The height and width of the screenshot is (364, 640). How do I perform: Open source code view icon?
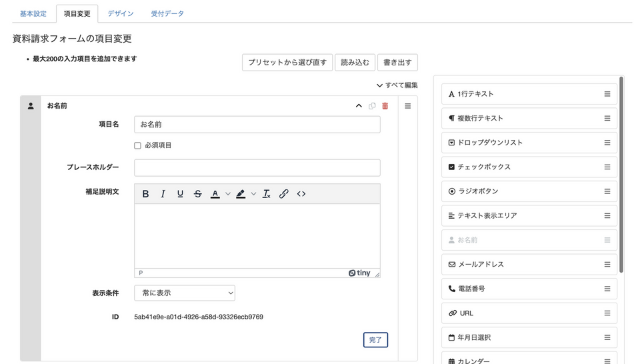click(301, 194)
